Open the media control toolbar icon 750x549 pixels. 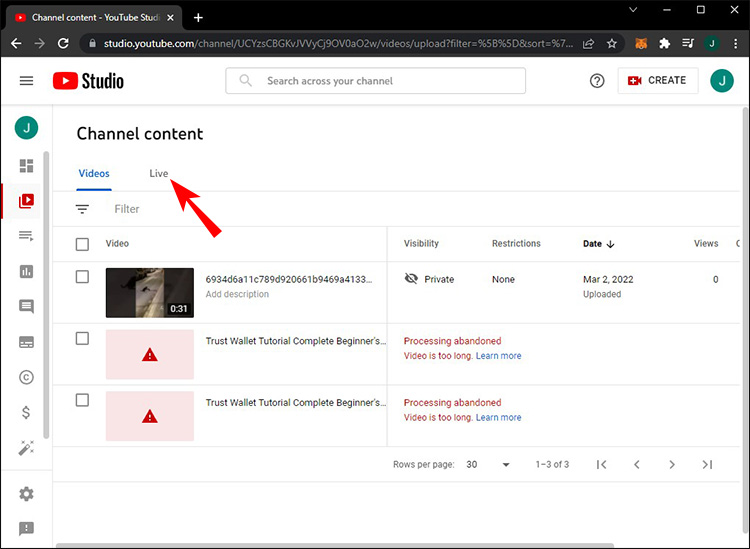[x=688, y=44]
